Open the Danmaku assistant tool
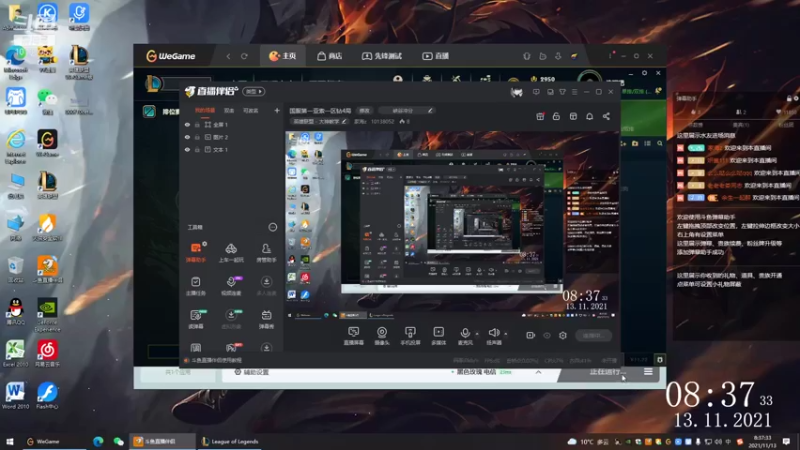Viewport: 800px width, 450px height. click(x=196, y=253)
